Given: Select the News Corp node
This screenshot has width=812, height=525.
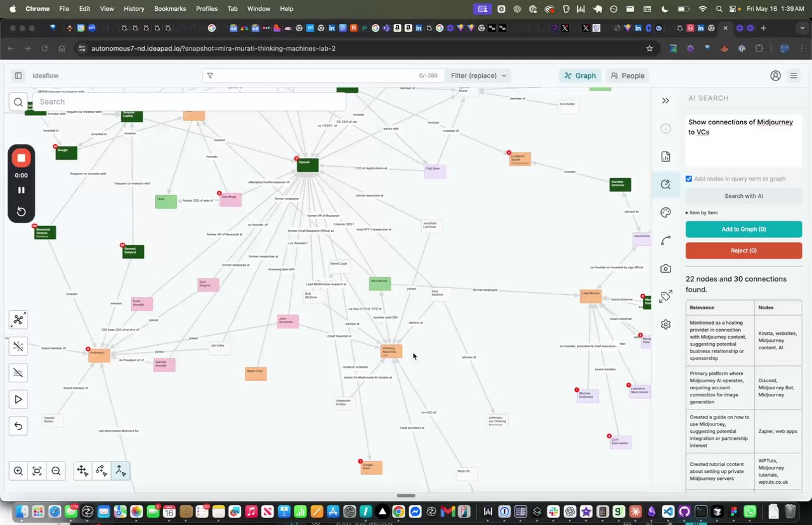Looking at the screenshot, I should (x=256, y=373).
